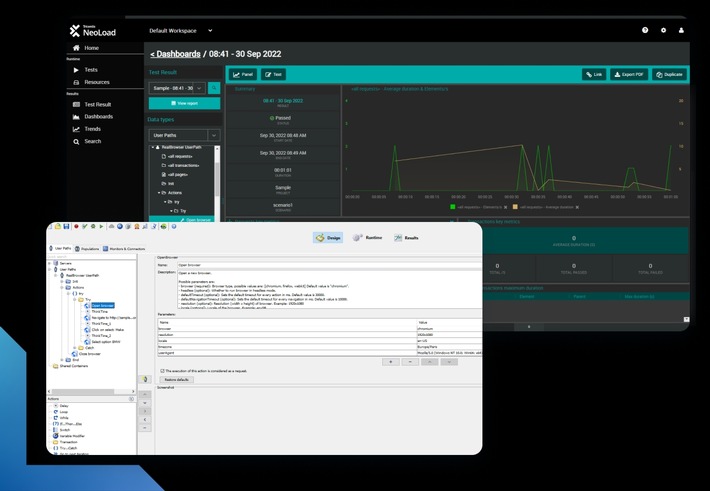Open Tests play icon in sidebar
Image resolution: width=710 pixels, height=491 pixels.
(76, 70)
